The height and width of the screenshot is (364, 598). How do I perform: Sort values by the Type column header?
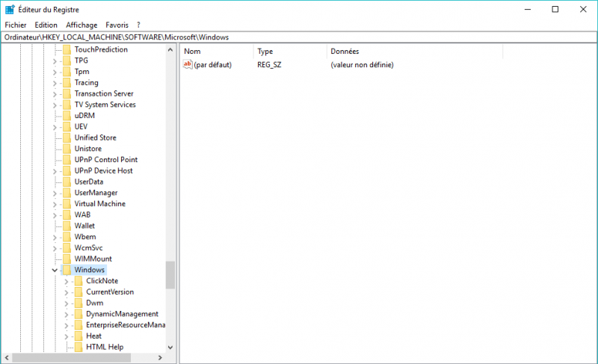(x=290, y=52)
